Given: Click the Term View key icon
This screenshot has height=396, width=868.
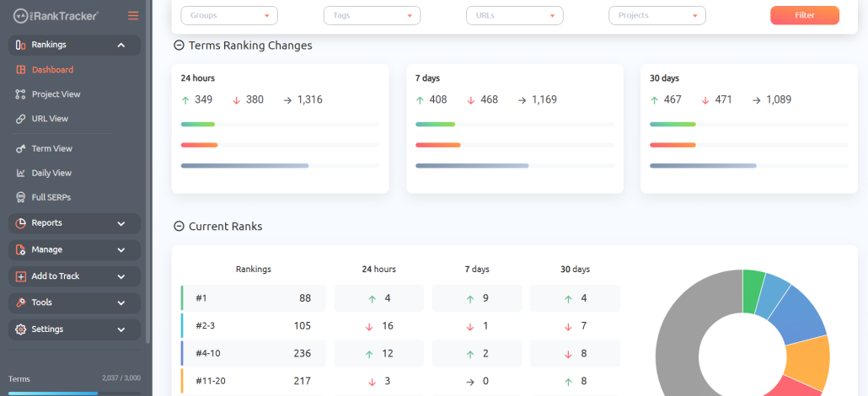Looking at the screenshot, I should point(20,148).
